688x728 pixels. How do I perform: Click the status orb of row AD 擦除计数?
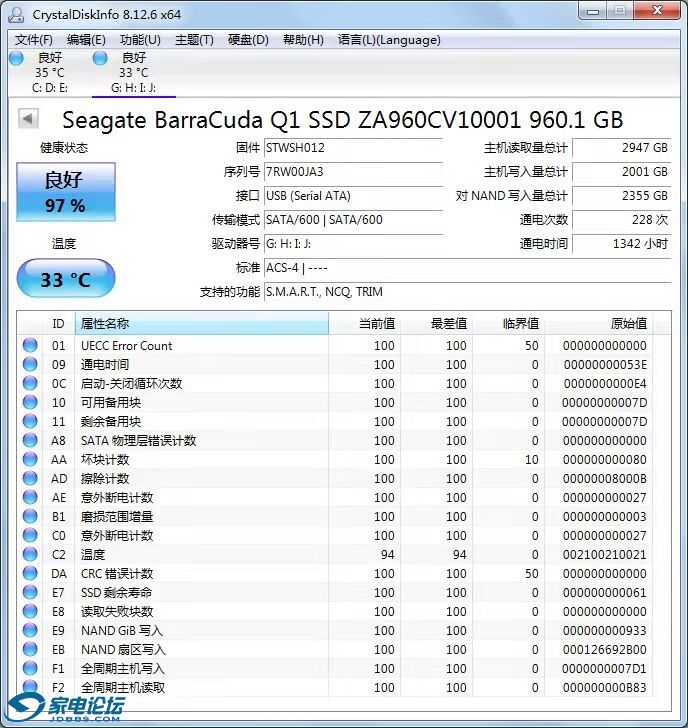pos(30,478)
